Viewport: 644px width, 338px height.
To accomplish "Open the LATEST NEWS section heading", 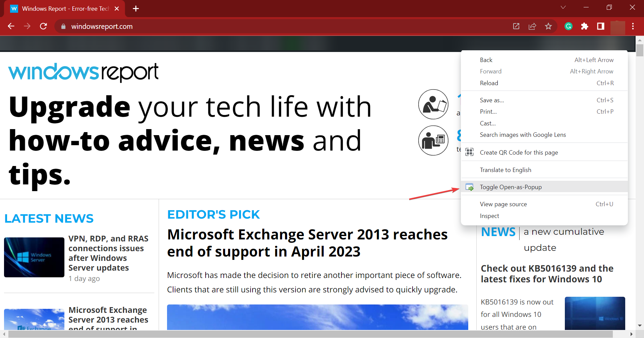I will 49,219.
